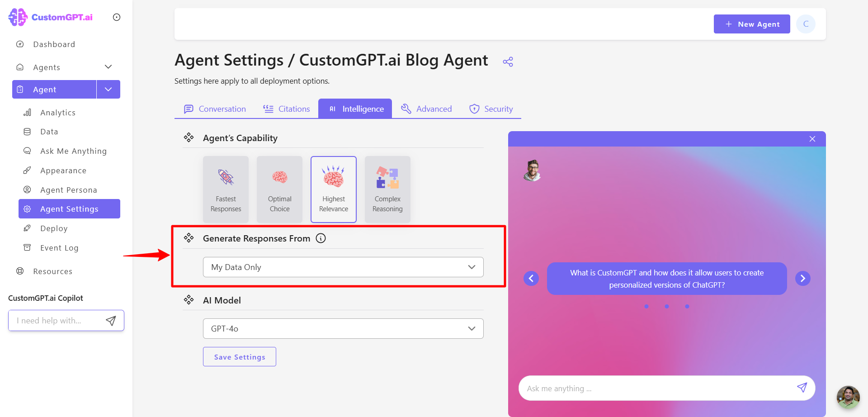The image size is (868, 417).
Task: Click the Agent Persona face icon
Action: coord(27,190)
